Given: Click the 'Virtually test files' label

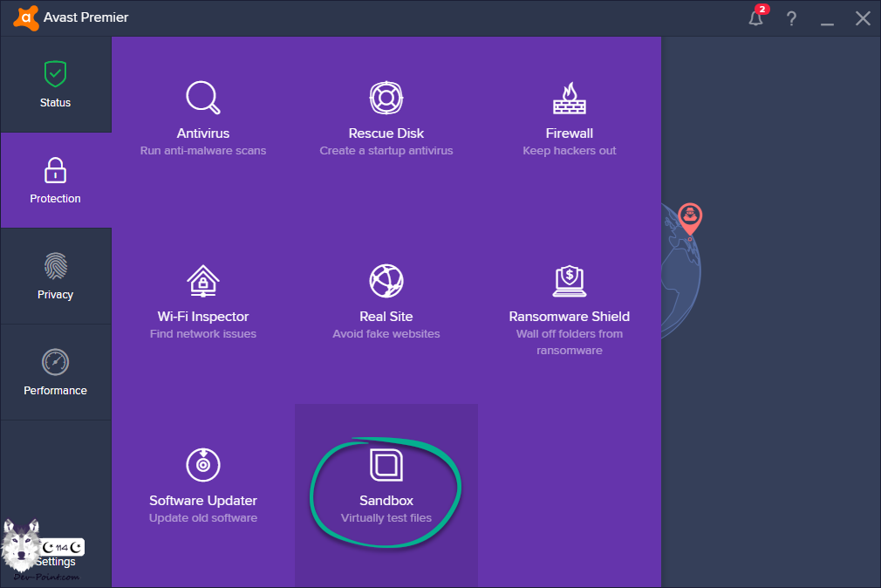Looking at the screenshot, I should coord(386,518).
